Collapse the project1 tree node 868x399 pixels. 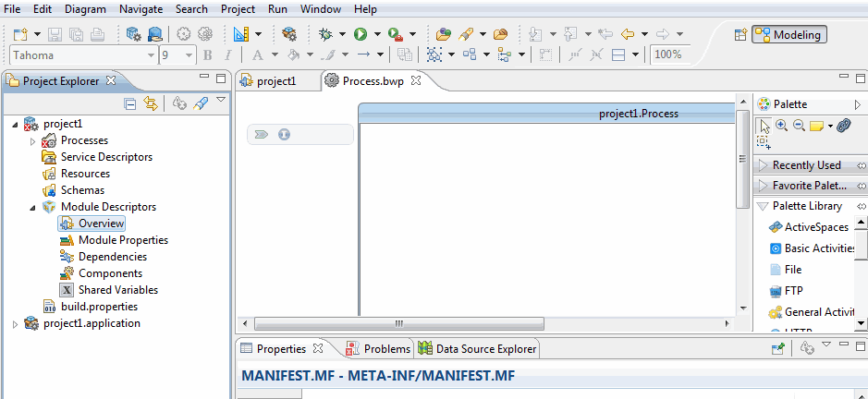pos(15,125)
